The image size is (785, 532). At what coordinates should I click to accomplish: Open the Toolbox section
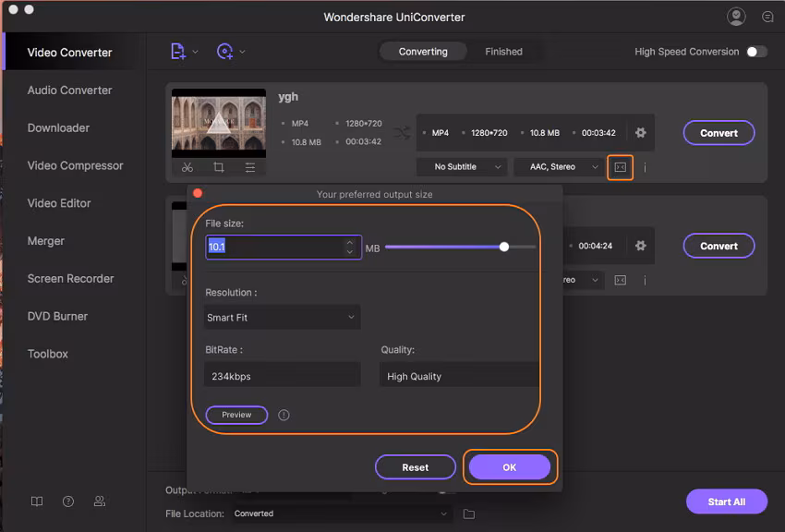click(x=47, y=354)
